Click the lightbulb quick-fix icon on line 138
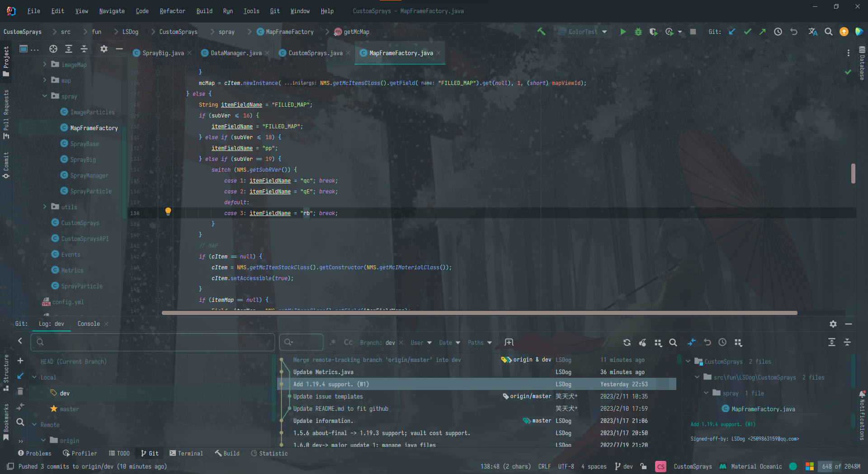Screen dimensions: 868x474 coord(168,211)
